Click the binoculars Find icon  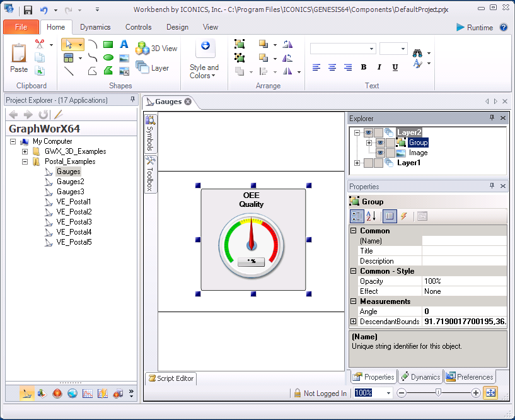pyautogui.click(x=417, y=54)
